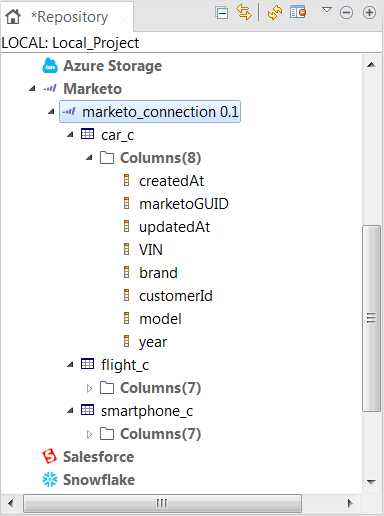Toggle Link with Editor arrows icon

(244, 13)
